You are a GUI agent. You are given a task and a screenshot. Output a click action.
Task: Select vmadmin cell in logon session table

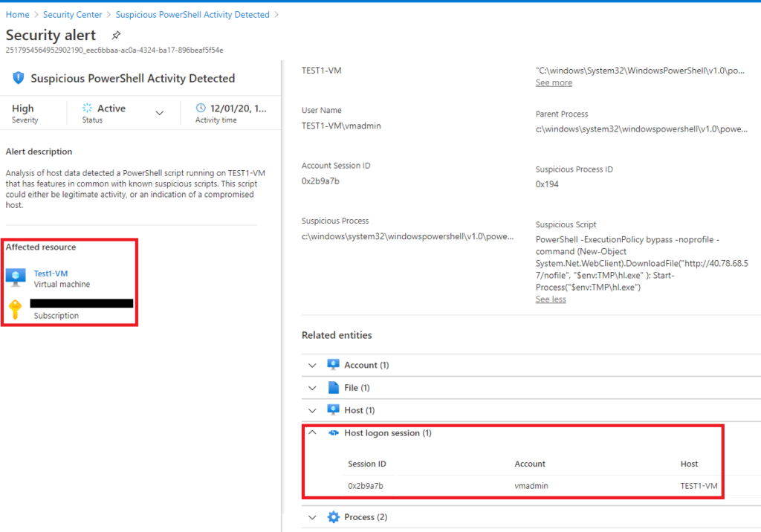531,485
